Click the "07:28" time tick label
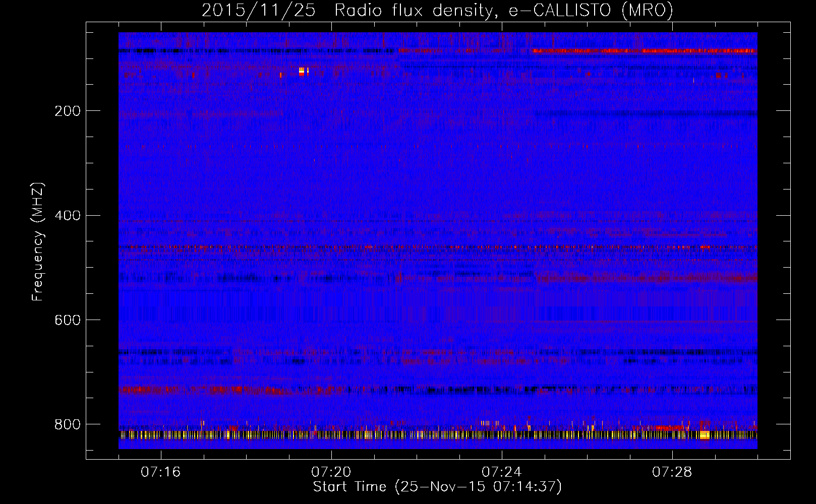Image resolution: width=816 pixels, height=504 pixels. coord(672,472)
